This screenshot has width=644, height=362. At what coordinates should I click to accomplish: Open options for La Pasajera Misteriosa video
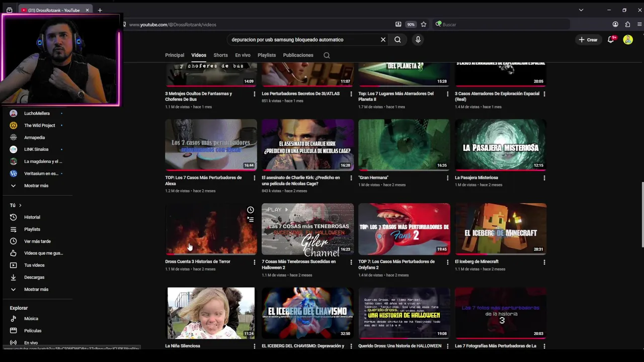[544, 178]
